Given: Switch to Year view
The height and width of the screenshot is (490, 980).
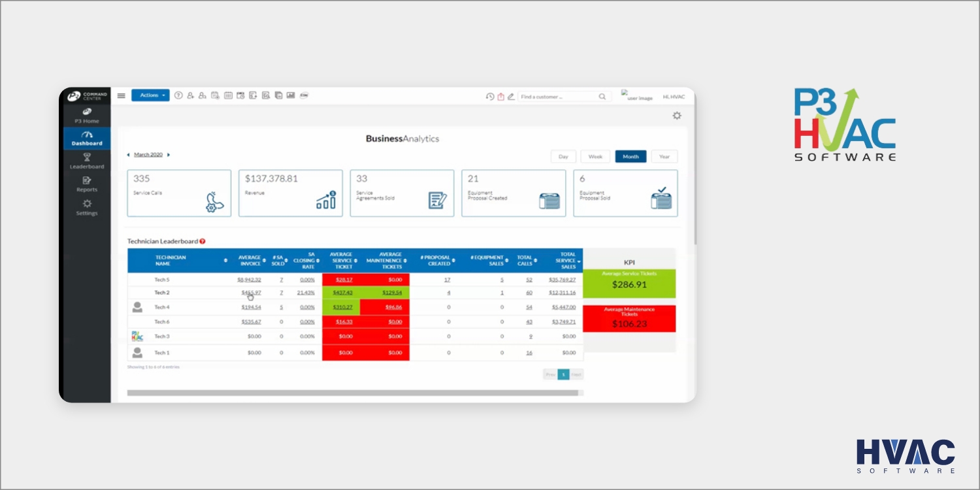Looking at the screenshot, I should point(664,157).
